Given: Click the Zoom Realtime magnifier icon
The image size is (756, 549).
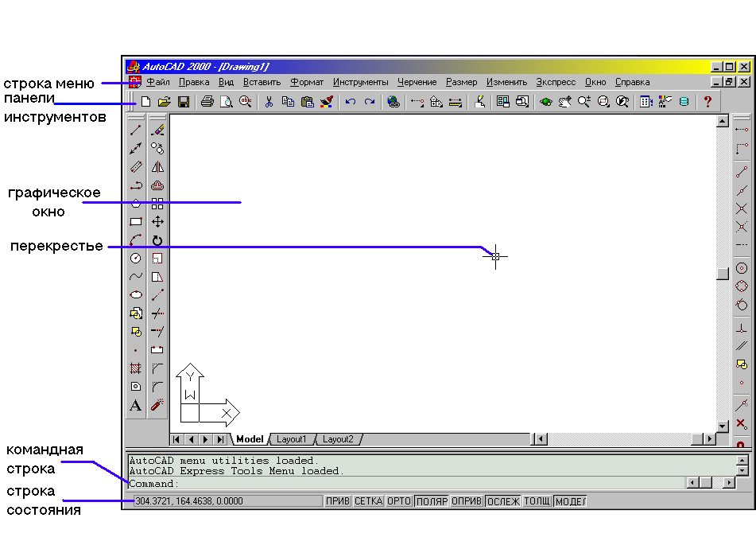Looking at the screenshot, I should [583, 102].
